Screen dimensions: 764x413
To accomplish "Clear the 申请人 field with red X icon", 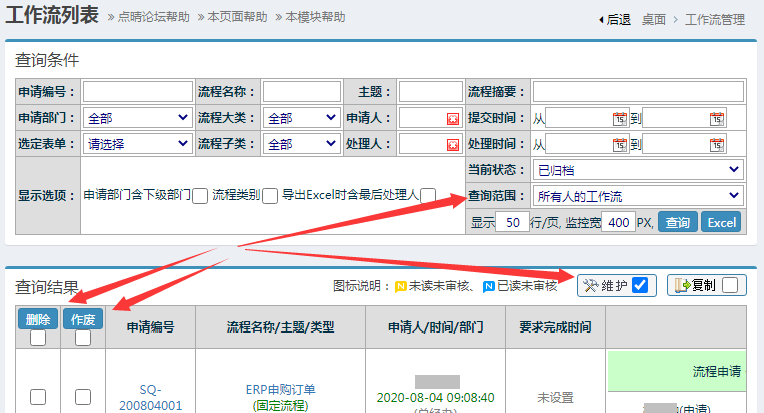I will point(452,118).
